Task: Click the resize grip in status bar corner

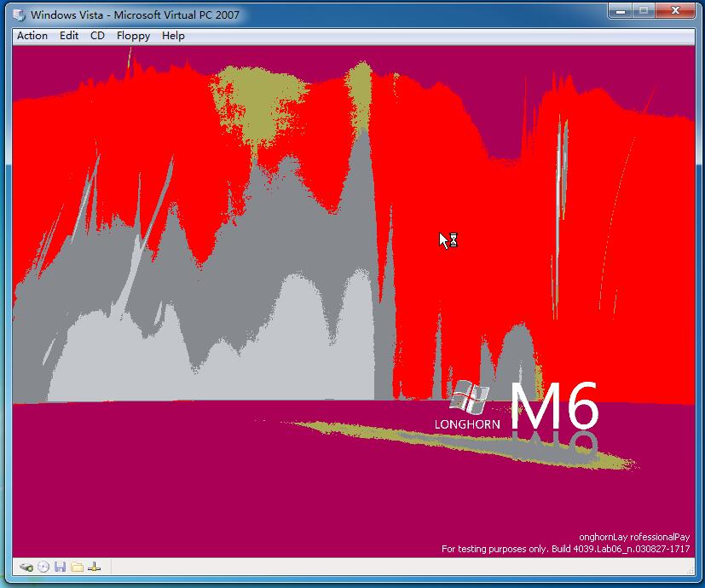Action: [691, 570]
